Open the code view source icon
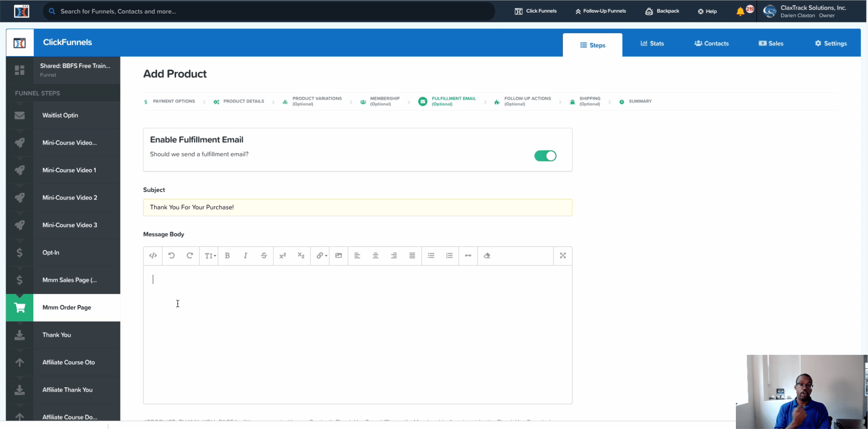 (x=153, y=256)
